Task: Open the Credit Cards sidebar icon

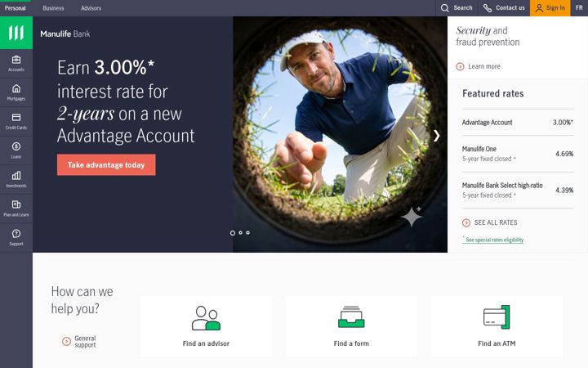Action: pos(16,118)
